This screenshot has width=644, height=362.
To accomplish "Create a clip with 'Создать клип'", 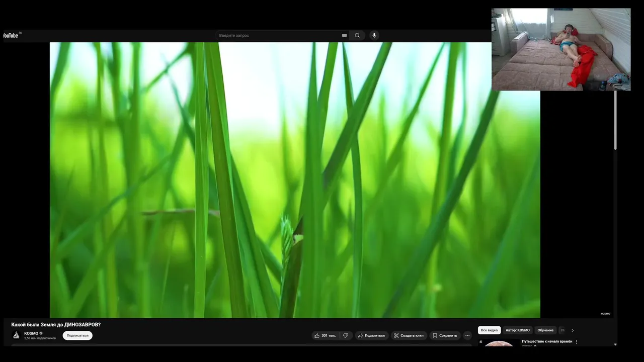I will click(409, 335).
